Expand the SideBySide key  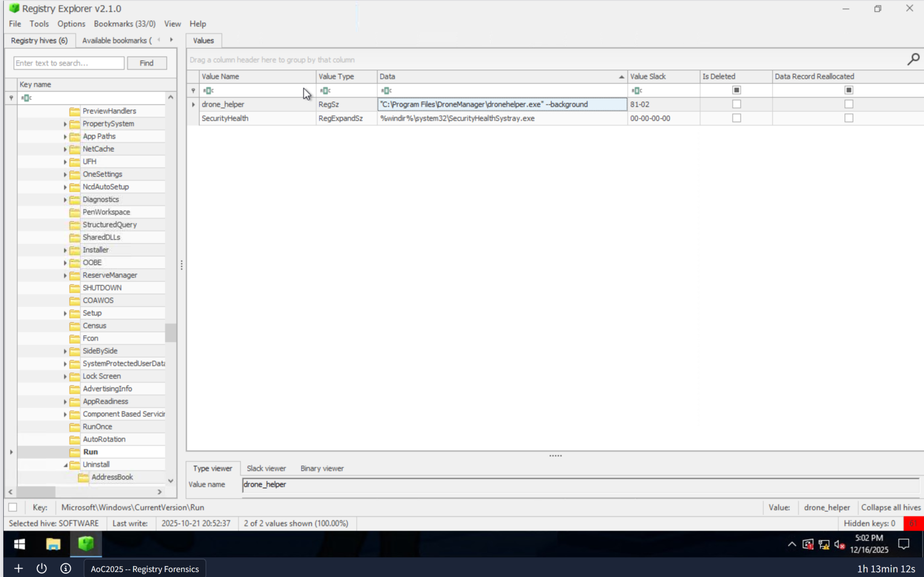tap(65, 351)
